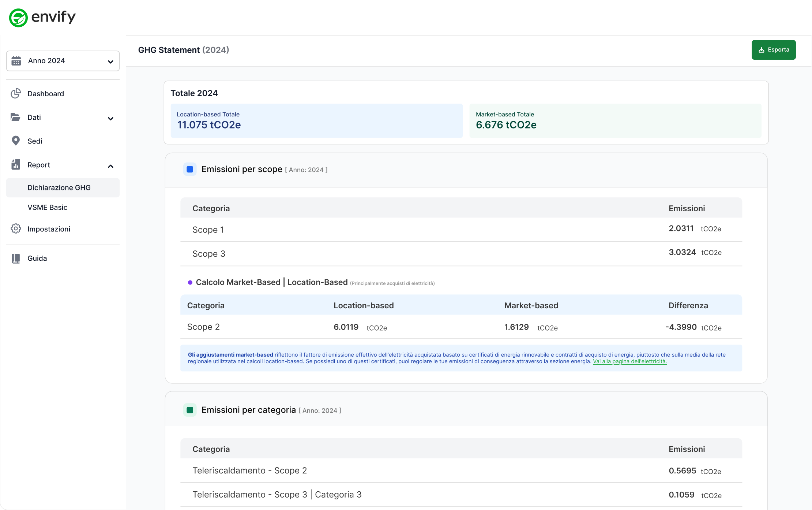Expand the Dati section in the sidebar

[x=111, y=119]
